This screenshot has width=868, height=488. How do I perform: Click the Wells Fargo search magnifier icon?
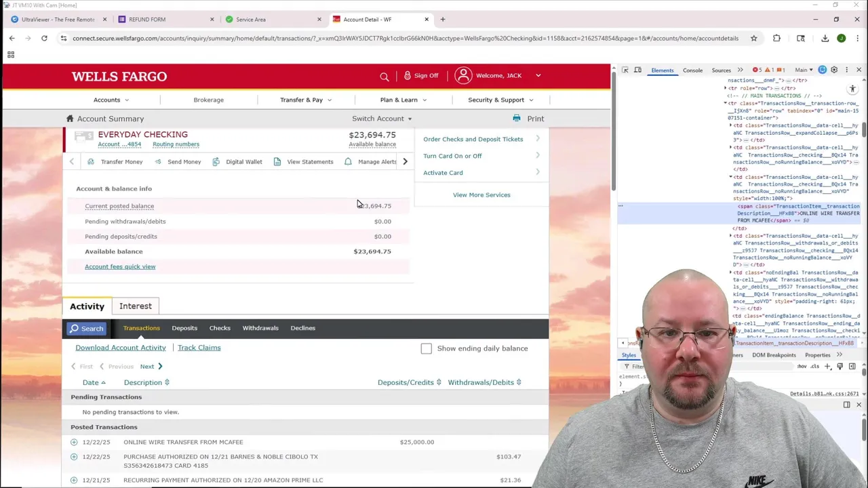[384, 76]
